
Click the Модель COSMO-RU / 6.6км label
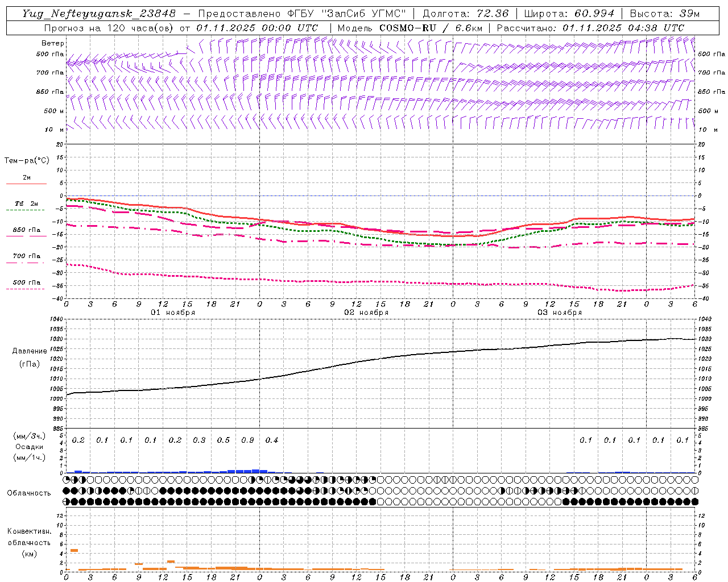click(410, 28)
